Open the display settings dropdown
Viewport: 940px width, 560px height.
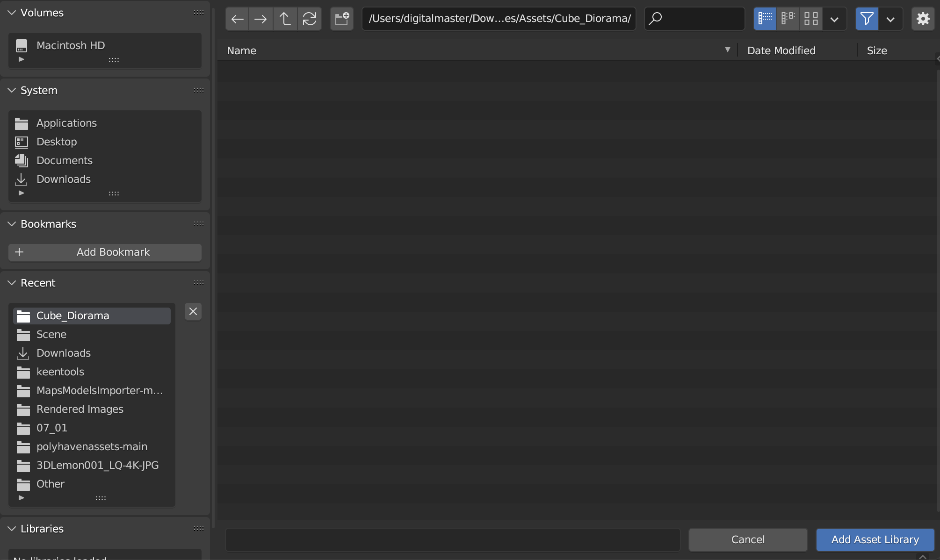pyautogui.click(x=835, y=19)
